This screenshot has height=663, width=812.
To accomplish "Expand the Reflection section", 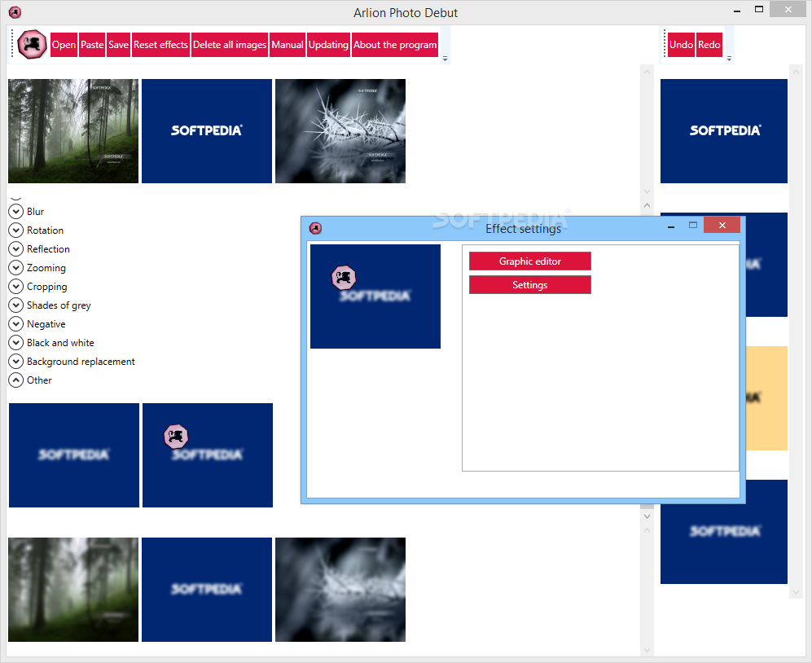I will 16,248.
